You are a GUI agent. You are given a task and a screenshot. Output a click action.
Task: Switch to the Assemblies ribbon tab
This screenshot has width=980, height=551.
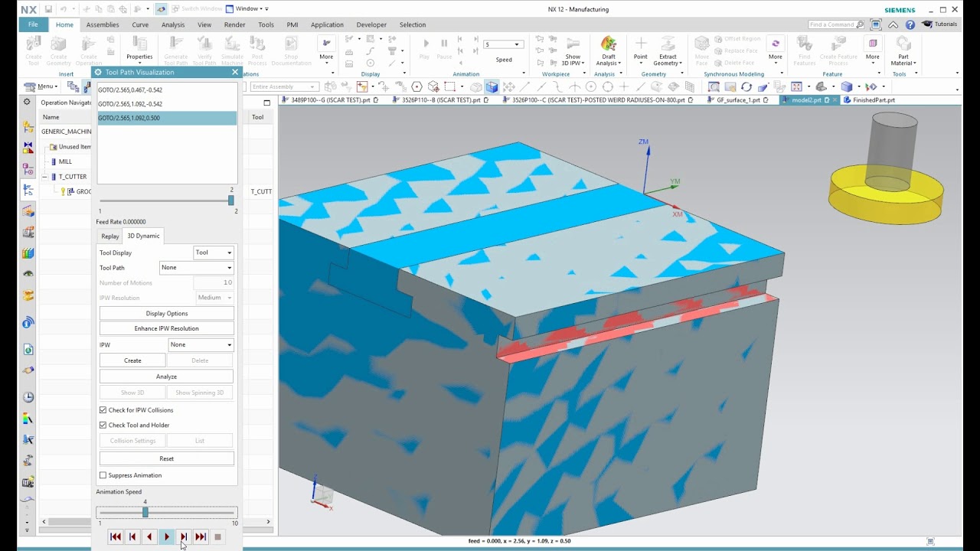pyautogui.click(x=103, y=24)
